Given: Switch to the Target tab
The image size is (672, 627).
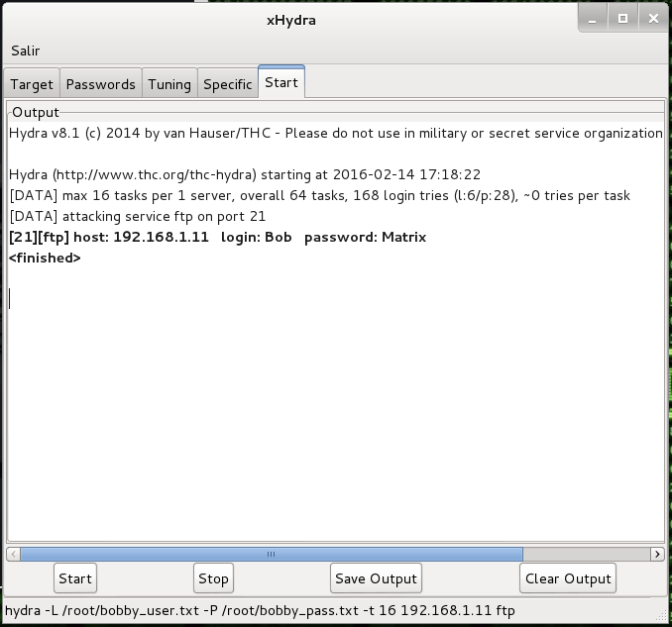Looking at the screenshot, I should [32, 83].
